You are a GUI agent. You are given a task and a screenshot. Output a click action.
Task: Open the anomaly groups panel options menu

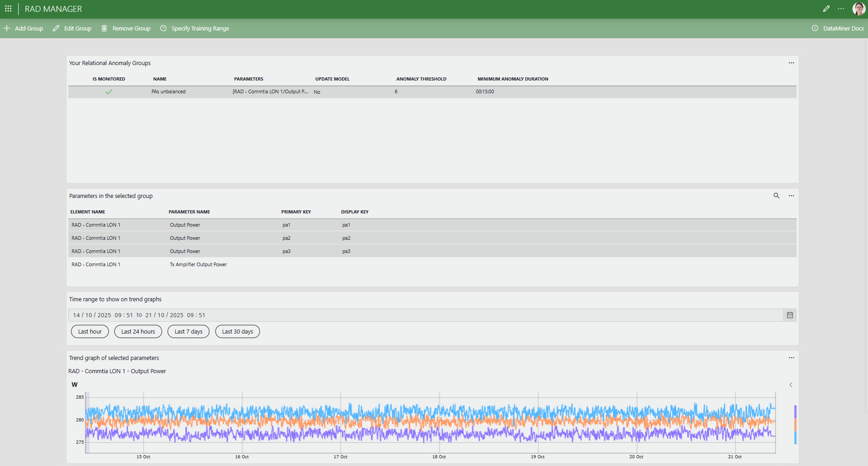point(791,63)
